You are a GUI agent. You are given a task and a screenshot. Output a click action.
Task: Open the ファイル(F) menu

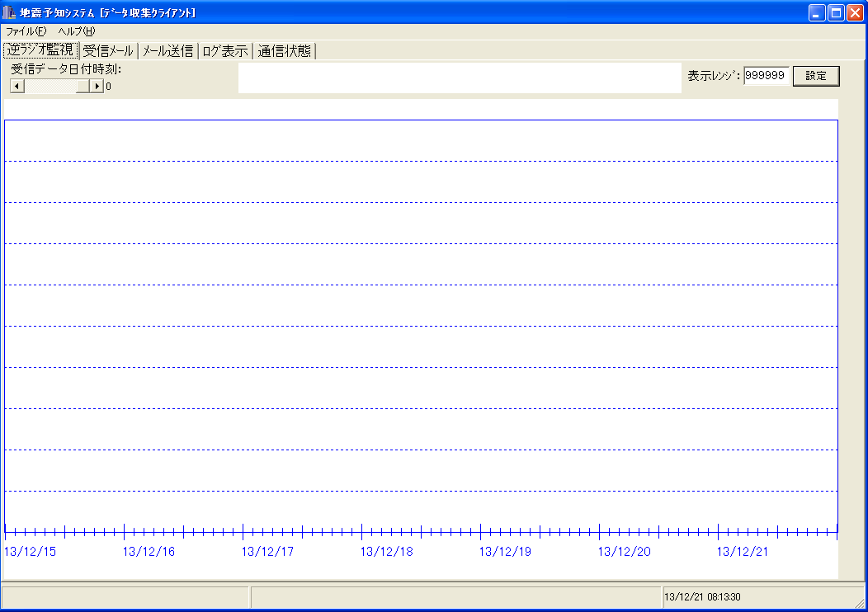[26, 31]
